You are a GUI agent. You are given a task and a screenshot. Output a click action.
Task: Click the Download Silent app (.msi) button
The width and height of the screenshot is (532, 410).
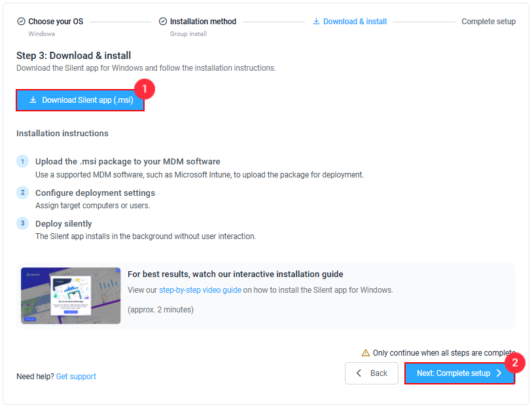[x=80, y=100]
